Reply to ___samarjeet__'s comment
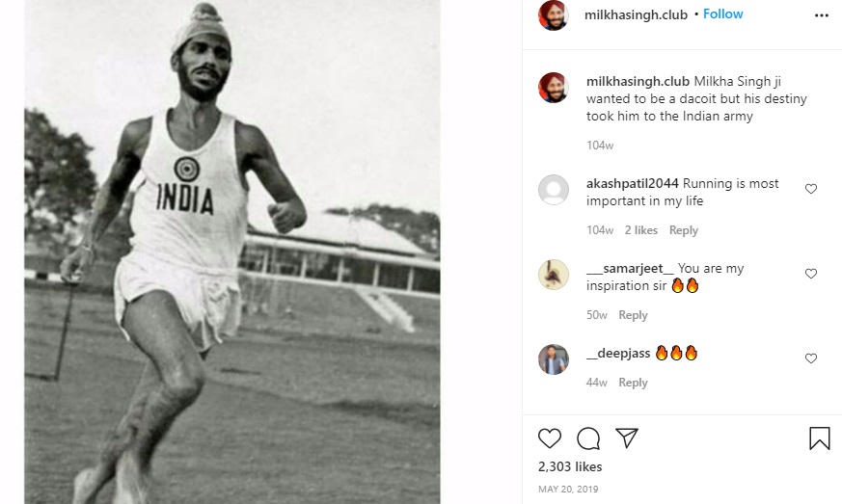Viewport: 842px width, 504px height. pos(633,315)
